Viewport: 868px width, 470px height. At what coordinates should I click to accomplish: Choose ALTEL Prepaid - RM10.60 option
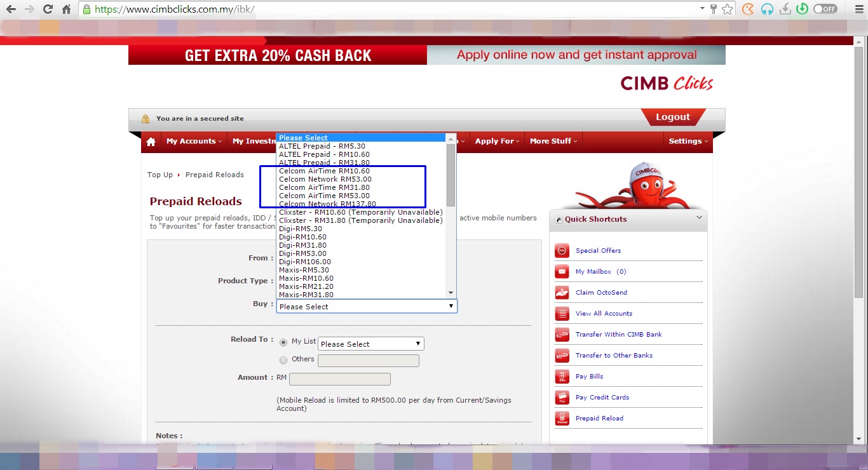coord(362,154)
